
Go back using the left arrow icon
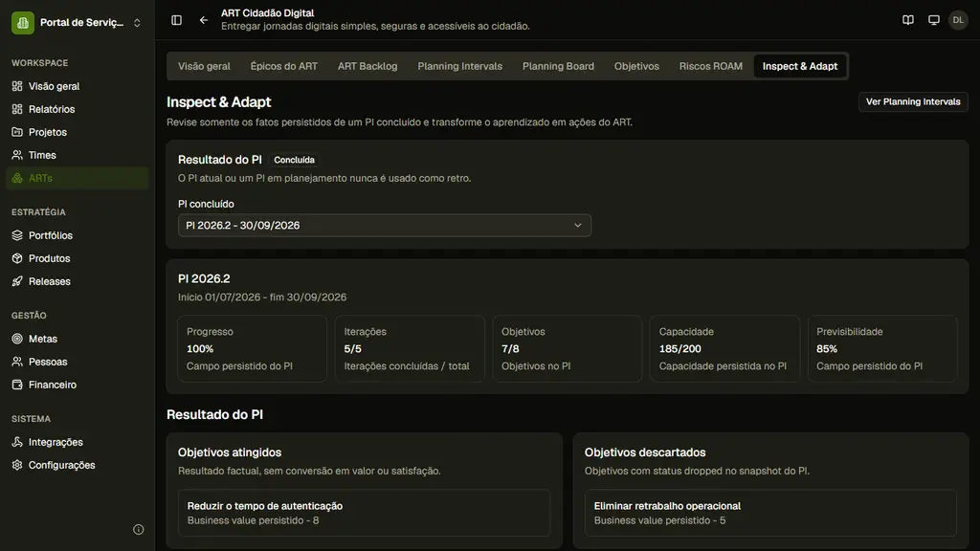click(204, 20)
